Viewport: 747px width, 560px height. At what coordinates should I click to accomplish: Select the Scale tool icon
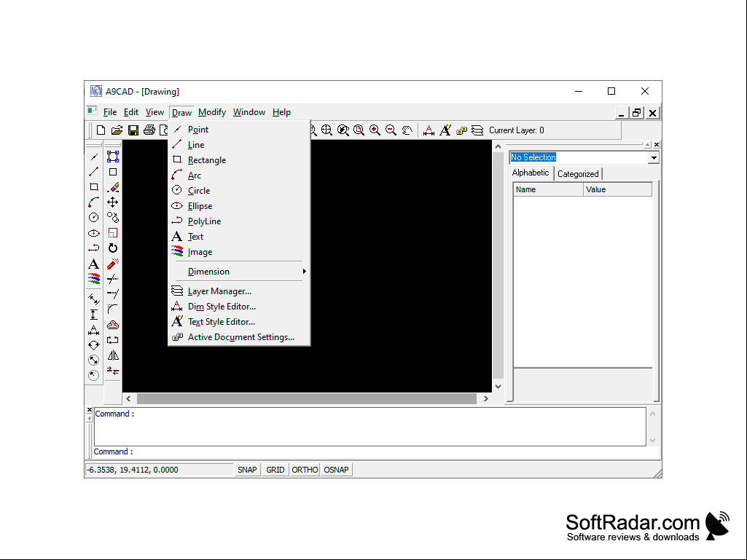(x=113, y=233)
